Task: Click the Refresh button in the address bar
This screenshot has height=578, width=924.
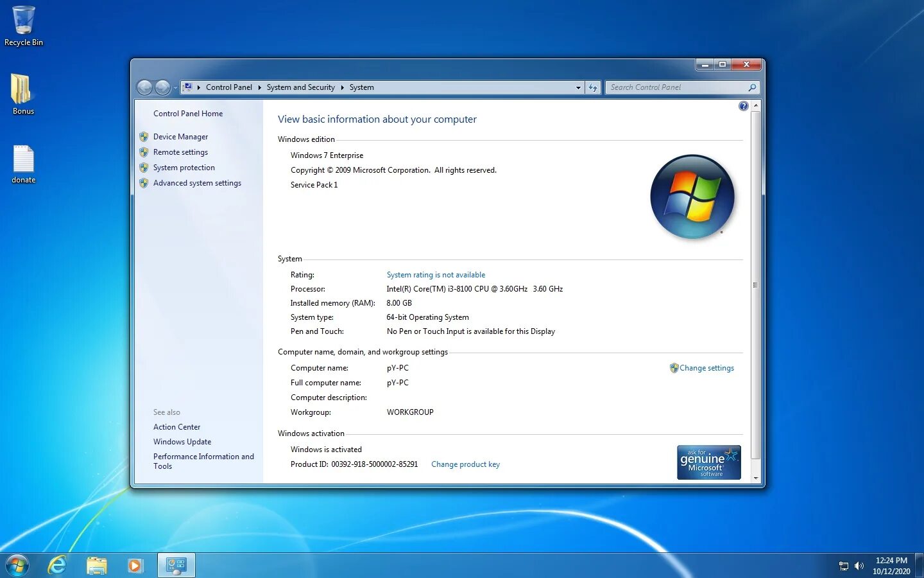Action: (x=593, y=87)
